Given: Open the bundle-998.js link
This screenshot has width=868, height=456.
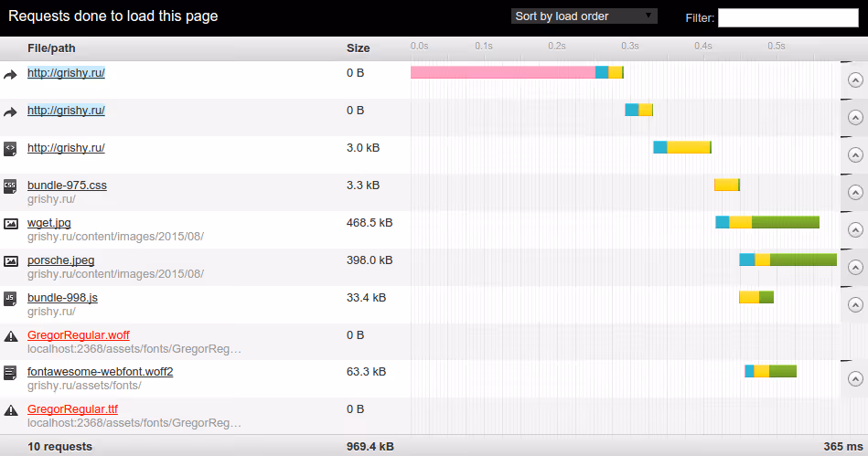Looking at the screenshot, I should (x=62, y=298).
